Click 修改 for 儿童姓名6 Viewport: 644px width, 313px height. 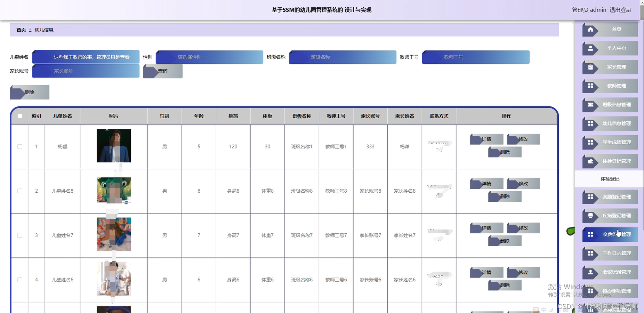(x=523, y=272)
